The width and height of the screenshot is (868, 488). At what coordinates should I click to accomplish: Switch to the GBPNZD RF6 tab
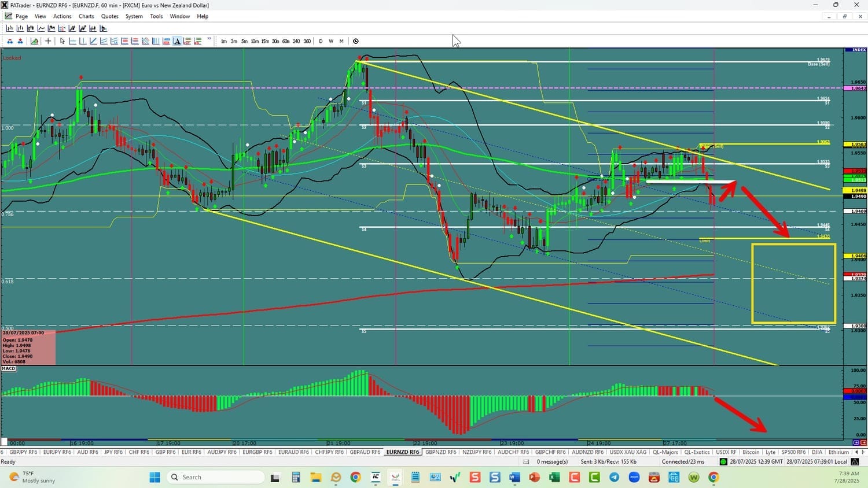440,452
